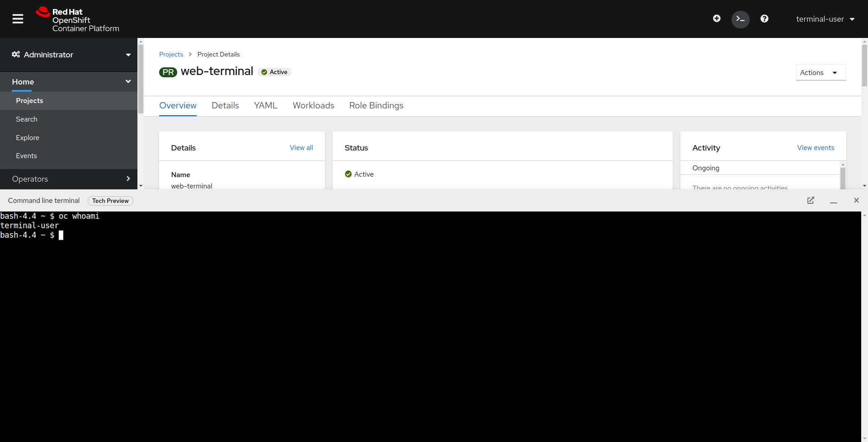868x442 pixels.
Task: Open Explore in the sidebar
Action: coord(69,138)
